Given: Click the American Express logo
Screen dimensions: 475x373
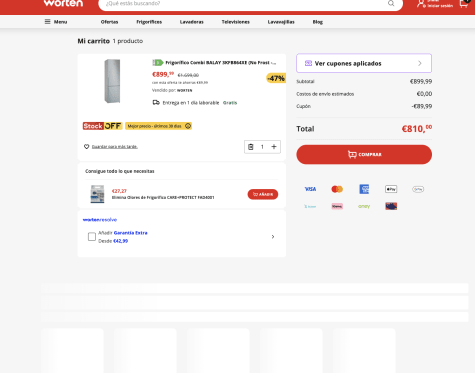Looking at the screenshot, I should coord(364,189).
